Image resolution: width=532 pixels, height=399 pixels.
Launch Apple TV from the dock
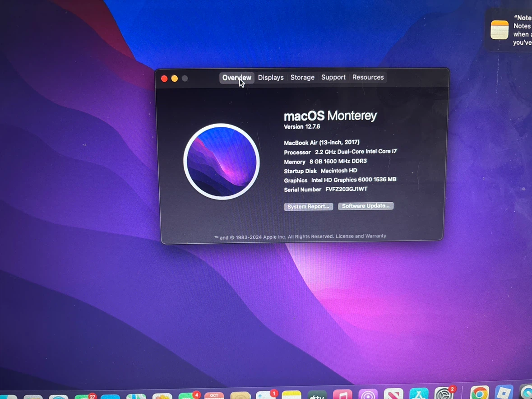317,394
